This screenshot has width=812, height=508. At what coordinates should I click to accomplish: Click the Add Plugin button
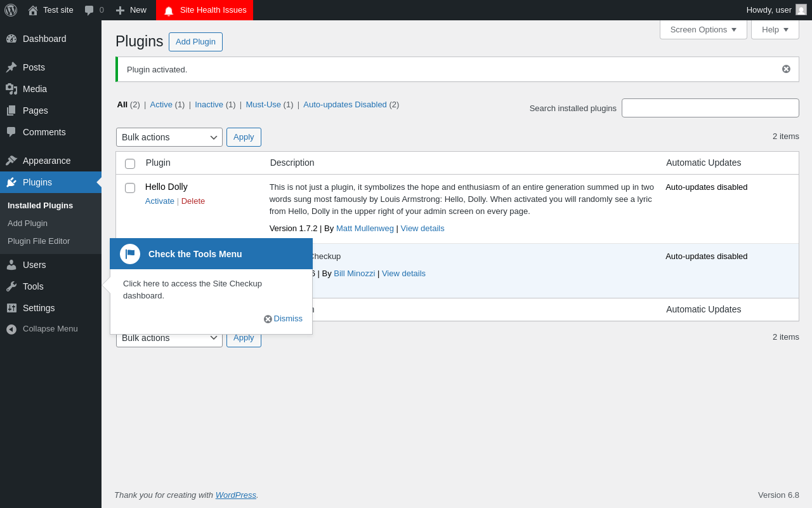(195, 42)
